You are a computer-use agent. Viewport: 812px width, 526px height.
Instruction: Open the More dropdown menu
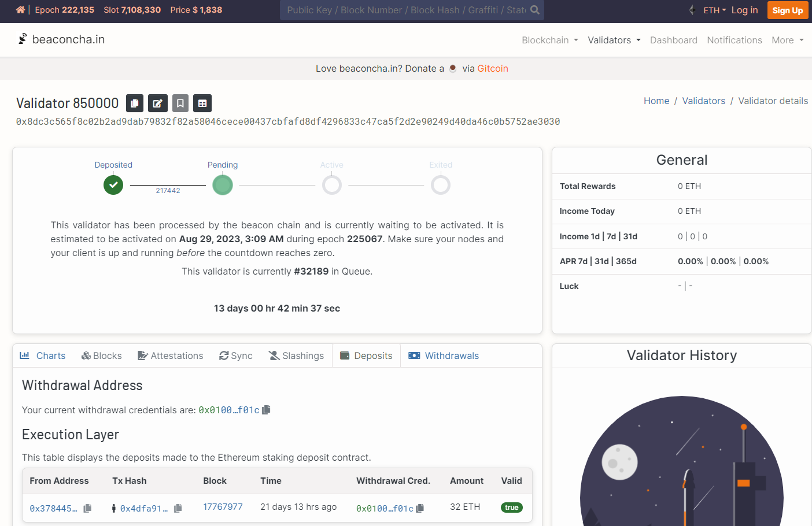coord(787,40)
